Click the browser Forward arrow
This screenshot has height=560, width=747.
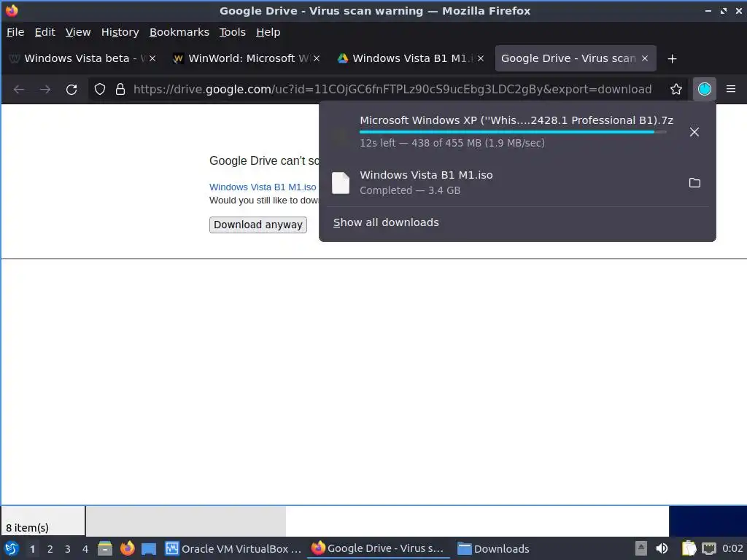point(44,89)
